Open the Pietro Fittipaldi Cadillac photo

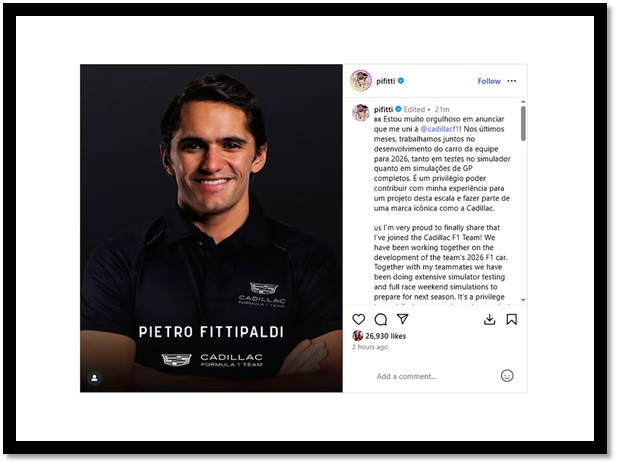tap(211, 228)
